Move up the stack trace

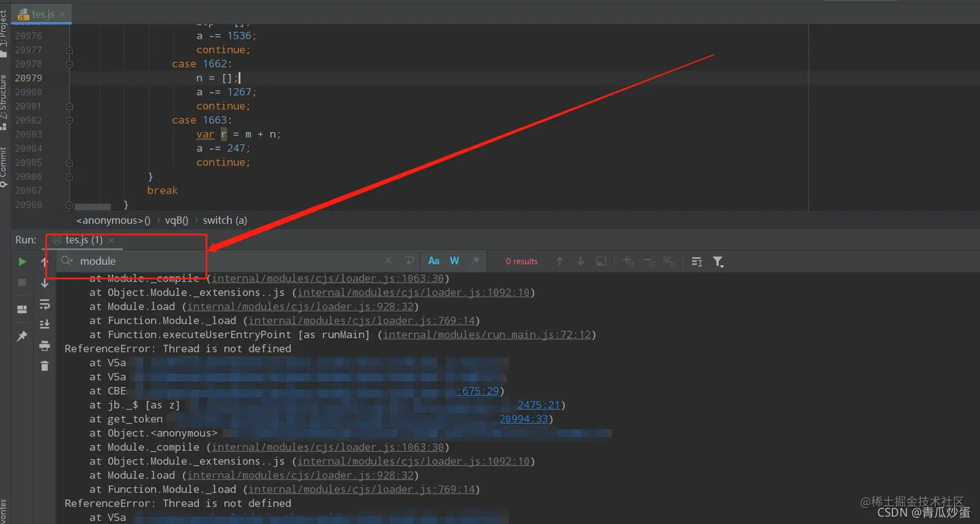coord(45,262)
